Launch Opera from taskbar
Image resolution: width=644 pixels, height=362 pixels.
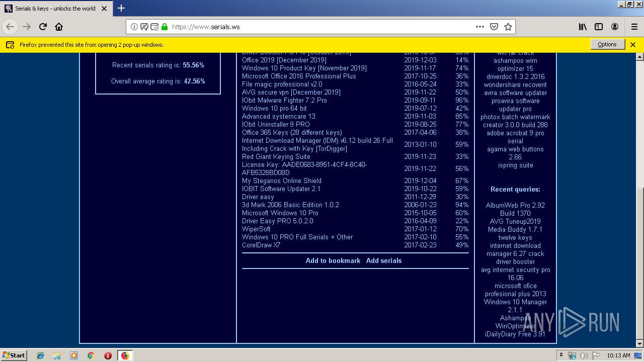(108, 355)
